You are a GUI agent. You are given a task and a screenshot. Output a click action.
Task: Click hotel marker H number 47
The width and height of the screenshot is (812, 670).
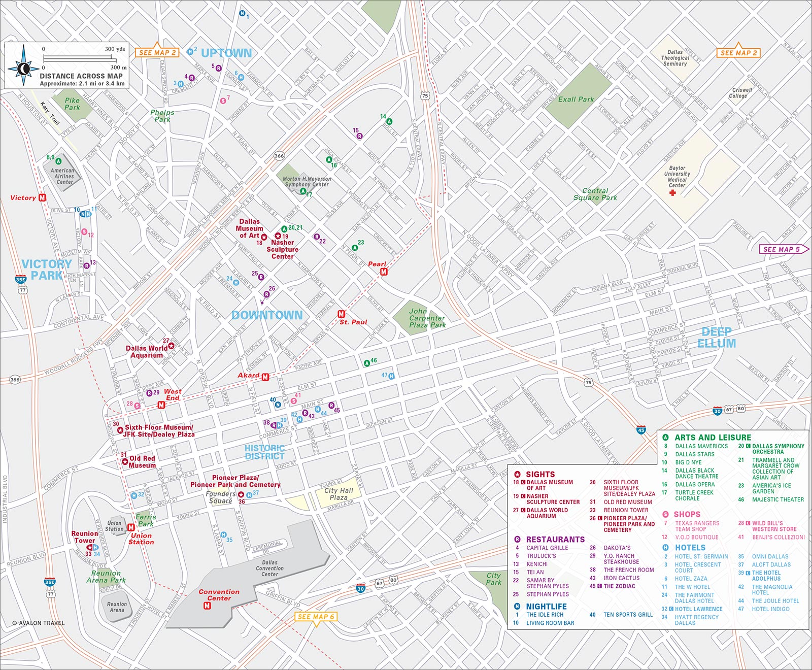[391, 376]
